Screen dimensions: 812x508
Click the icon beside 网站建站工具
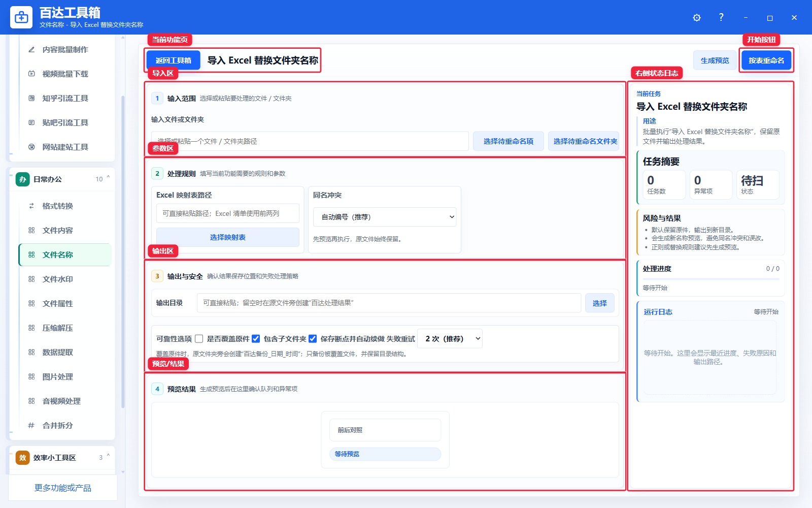pos(31,147)
